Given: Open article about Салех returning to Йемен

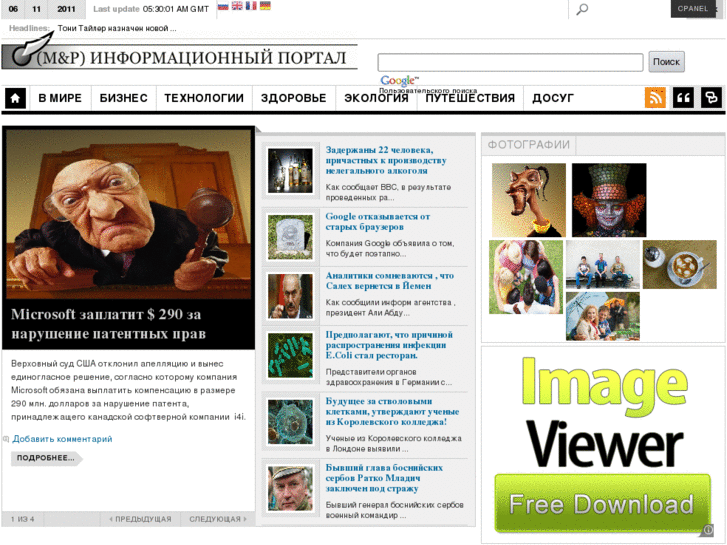Looking at the screenshot, I should (x=389, y=281).
